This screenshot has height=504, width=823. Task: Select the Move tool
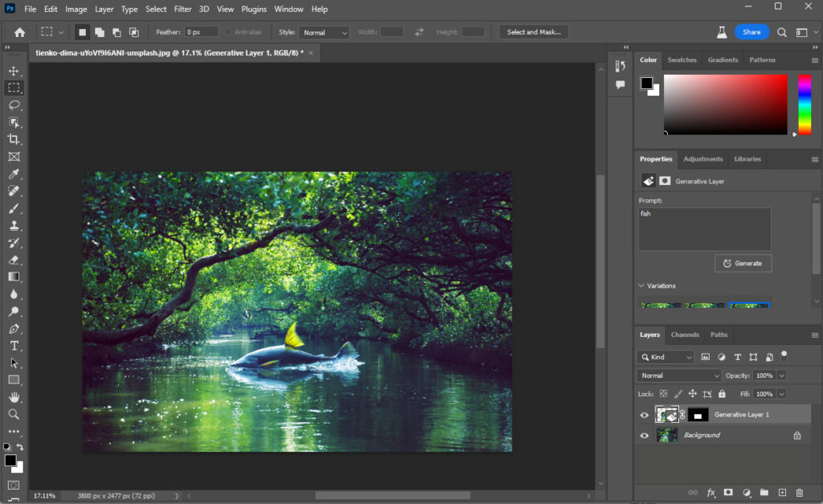coord(14,70)
